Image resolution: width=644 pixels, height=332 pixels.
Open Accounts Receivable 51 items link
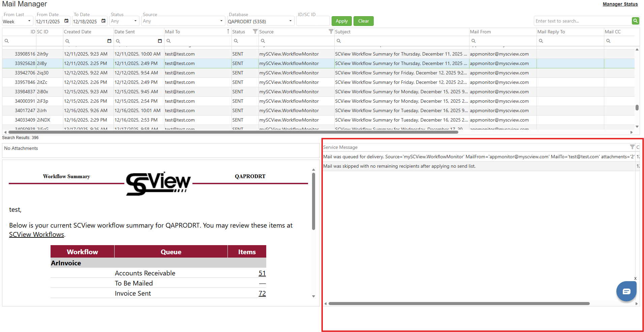tap(262, 273)
